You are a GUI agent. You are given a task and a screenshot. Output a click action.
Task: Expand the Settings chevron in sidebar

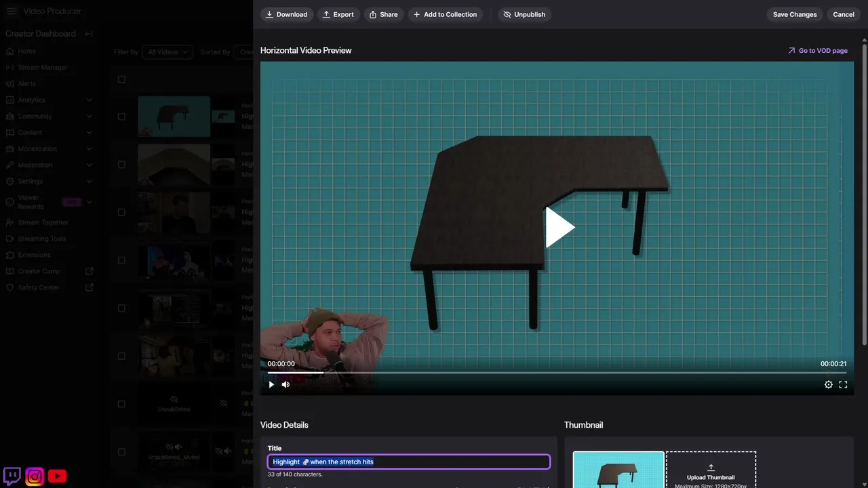(x=90, y=182)
